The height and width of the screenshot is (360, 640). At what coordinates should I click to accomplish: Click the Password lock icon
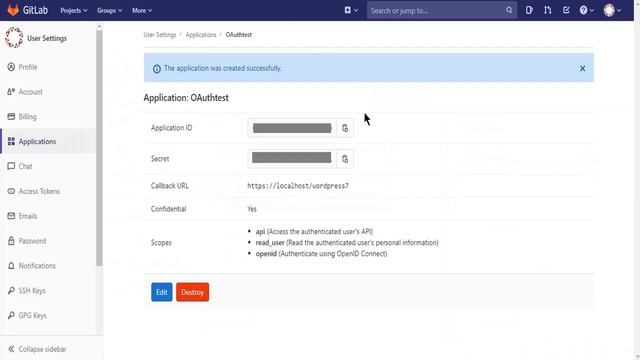pyautogui.click(x=11, y=241)
